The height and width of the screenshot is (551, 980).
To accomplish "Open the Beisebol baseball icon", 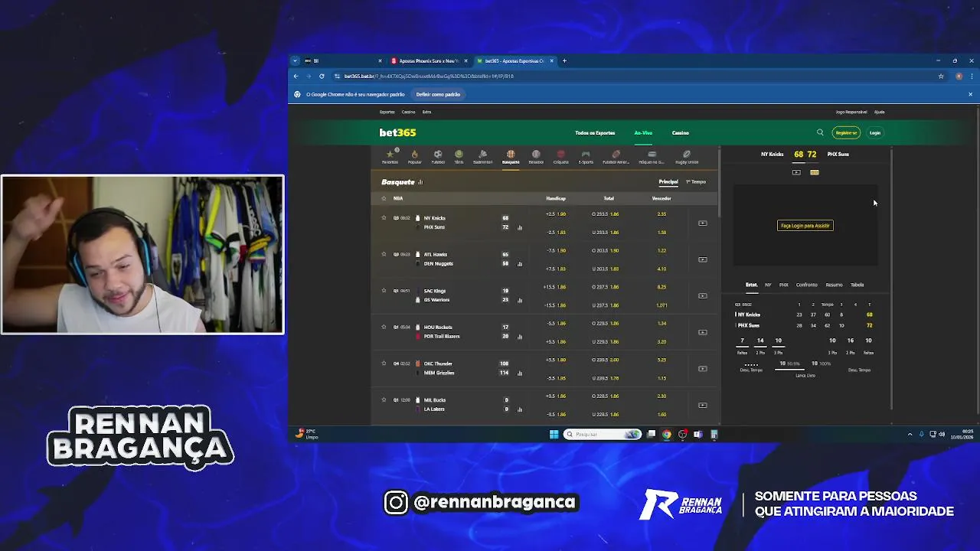I will coord(536,155).
